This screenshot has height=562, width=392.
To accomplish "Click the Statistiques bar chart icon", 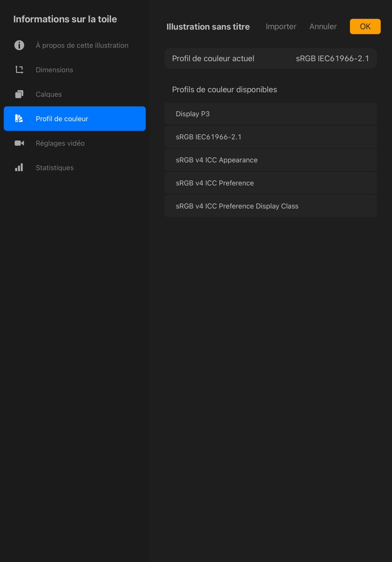I will [x=19, y=167].
